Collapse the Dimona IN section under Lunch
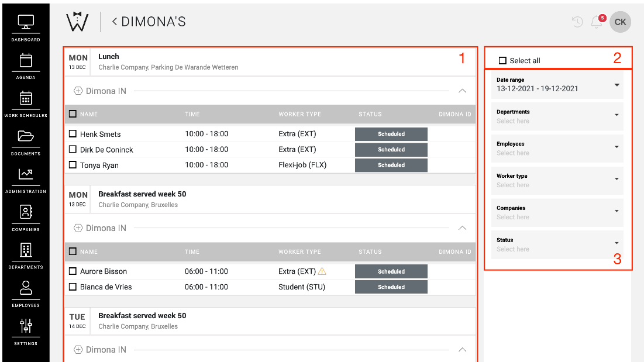644x362 pixels. (462, 91)
